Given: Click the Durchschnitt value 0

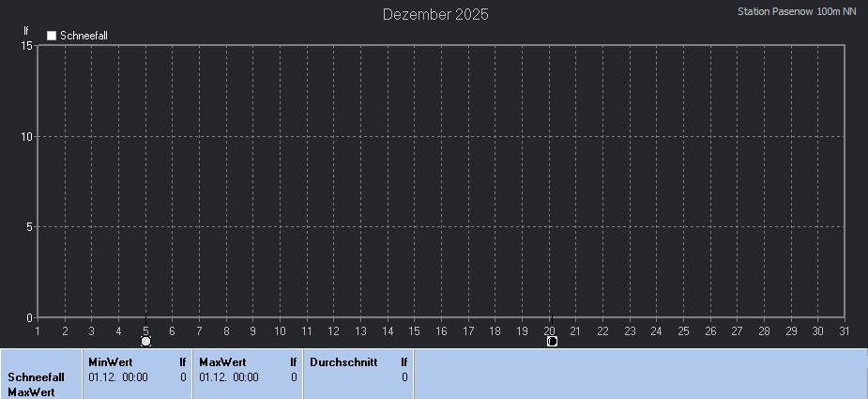Looking at the screenshot, I should [404, 376].
